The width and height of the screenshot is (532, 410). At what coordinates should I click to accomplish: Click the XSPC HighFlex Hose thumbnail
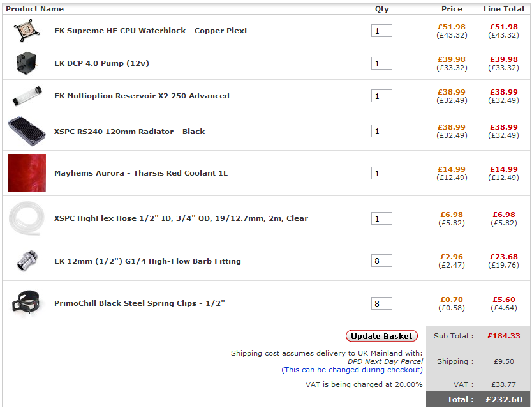pos(27,218)
